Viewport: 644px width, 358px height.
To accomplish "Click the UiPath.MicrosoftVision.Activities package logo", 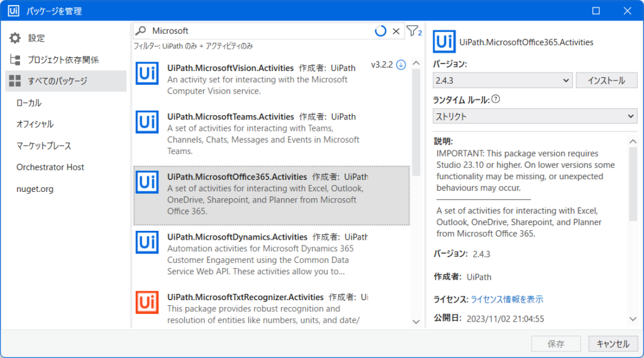I will click(x=147, y=73).
